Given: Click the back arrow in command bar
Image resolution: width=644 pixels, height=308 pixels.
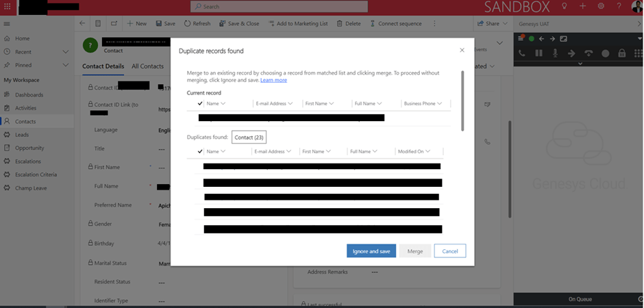Looking at the screenshot, I should (83, 23).
